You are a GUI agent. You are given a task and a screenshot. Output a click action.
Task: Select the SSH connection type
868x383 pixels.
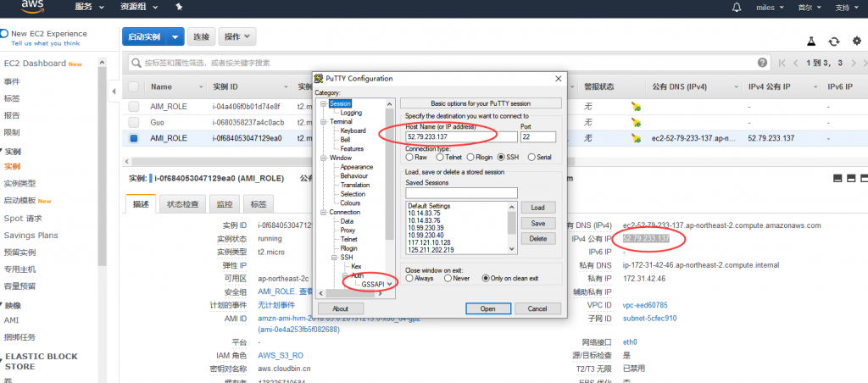[501, 158]
